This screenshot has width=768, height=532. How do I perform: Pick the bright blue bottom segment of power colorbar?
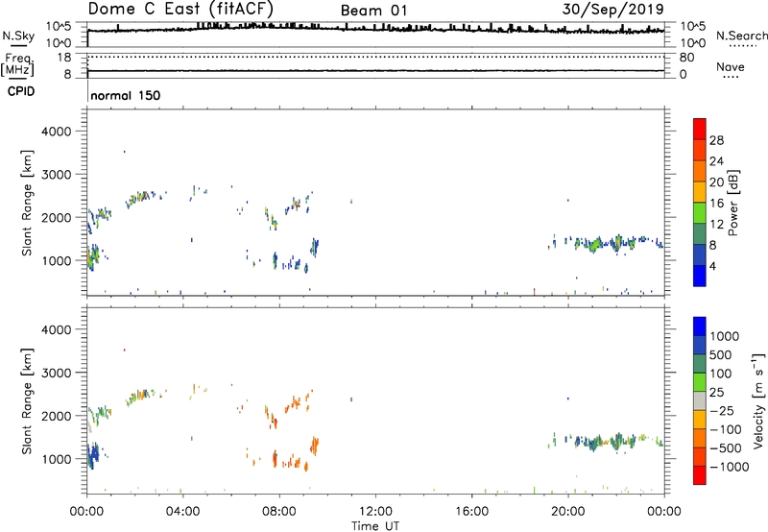(x=700, y=276)
